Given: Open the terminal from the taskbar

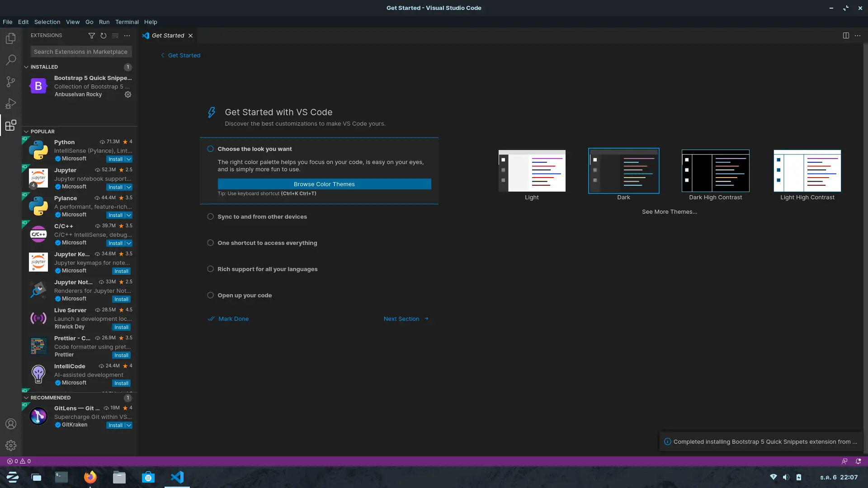Looking at the screenshot, I should (x=61, y=477).
